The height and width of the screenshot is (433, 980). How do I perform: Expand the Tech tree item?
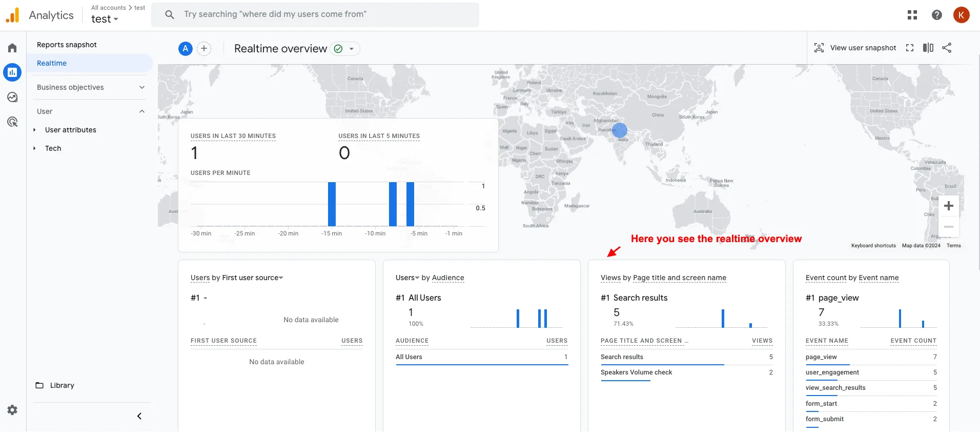pos(34,149)
